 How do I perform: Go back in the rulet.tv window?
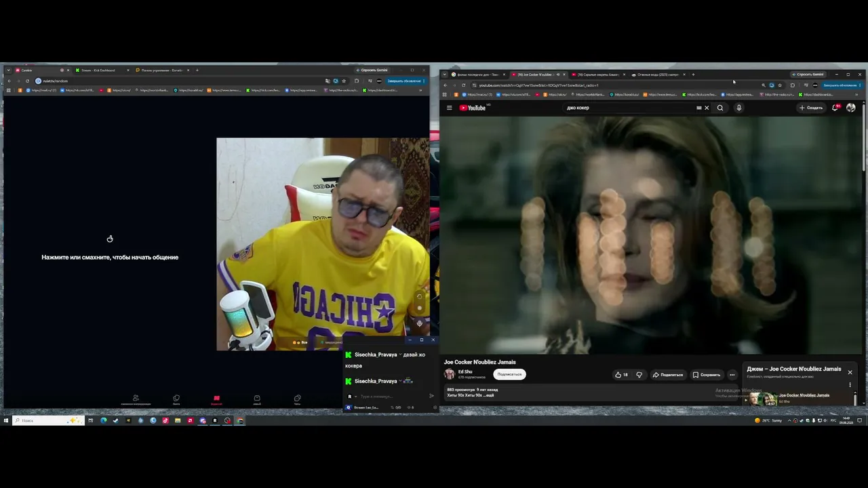point(8,81)
